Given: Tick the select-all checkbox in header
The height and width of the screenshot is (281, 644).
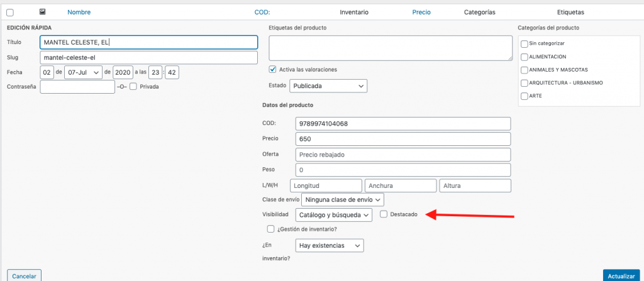Looking at the screenshot, I should [x=10, y=13].
